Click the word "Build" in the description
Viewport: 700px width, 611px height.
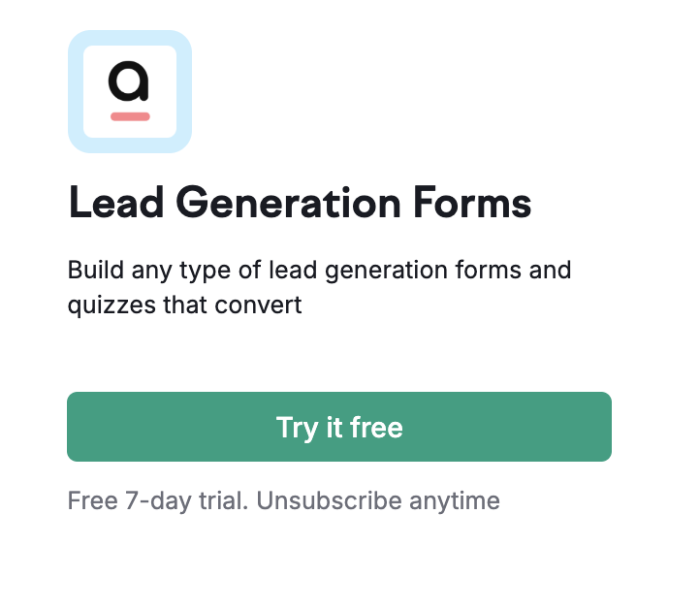point(93,269)
